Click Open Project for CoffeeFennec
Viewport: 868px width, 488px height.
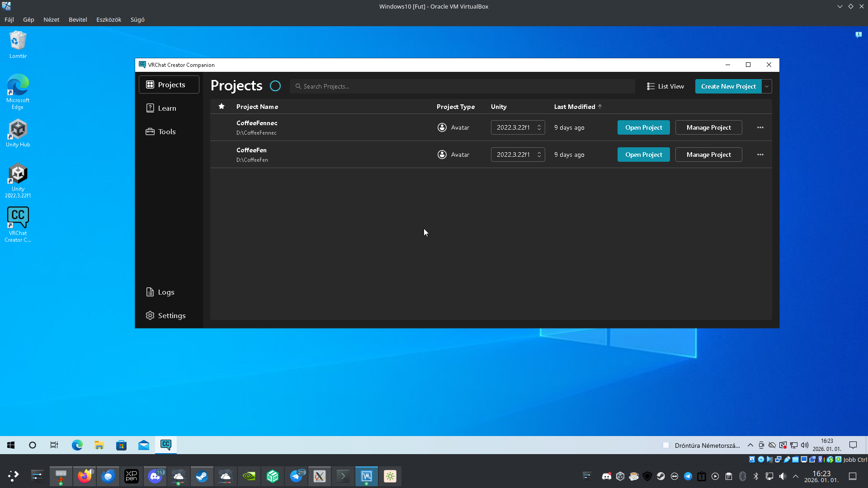point(643,127)
